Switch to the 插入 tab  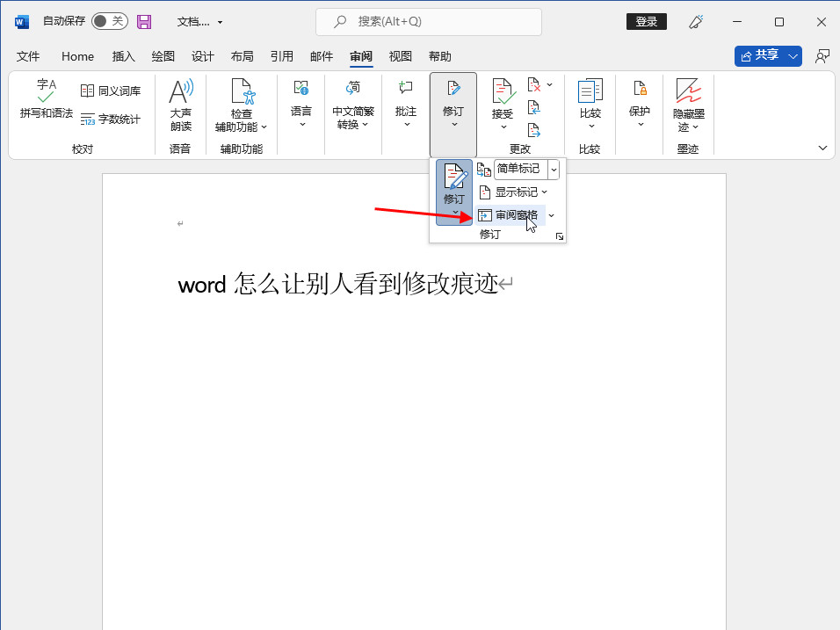(123, 56)
